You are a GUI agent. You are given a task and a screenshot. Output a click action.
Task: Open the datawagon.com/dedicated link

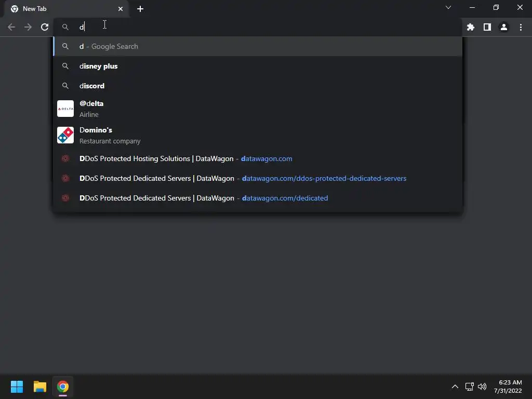285,198
